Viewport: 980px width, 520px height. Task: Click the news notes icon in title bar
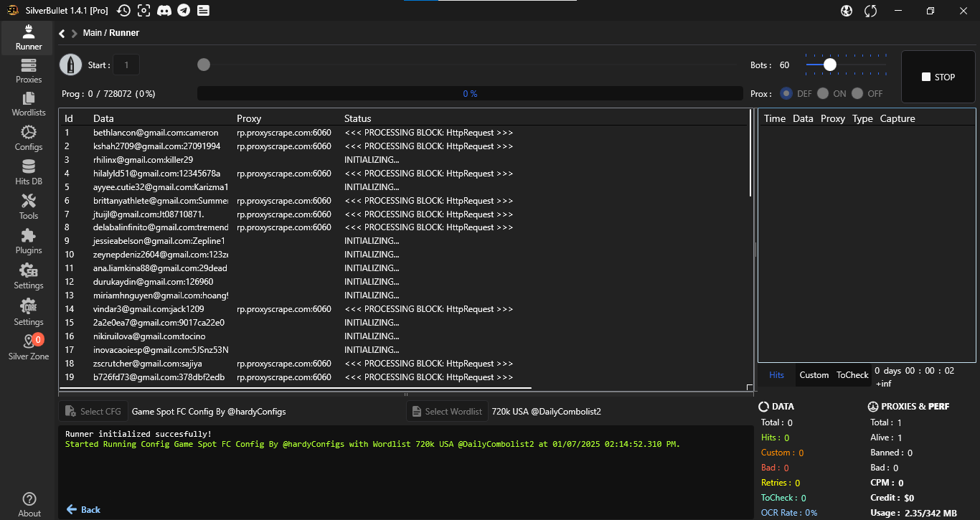click(x=203, y=10)
